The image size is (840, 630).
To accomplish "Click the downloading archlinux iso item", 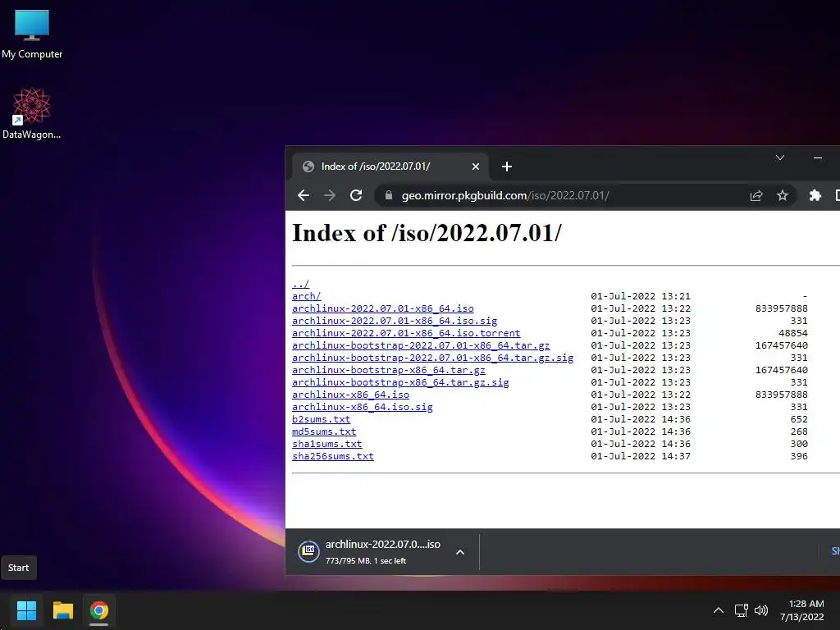I will point(382,551).
